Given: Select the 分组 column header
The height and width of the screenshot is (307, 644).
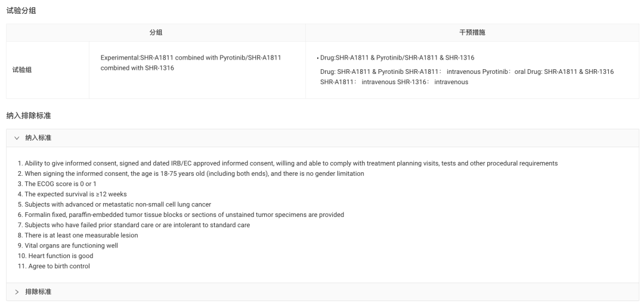Looking at the screenshot, I should coord(156,32).
